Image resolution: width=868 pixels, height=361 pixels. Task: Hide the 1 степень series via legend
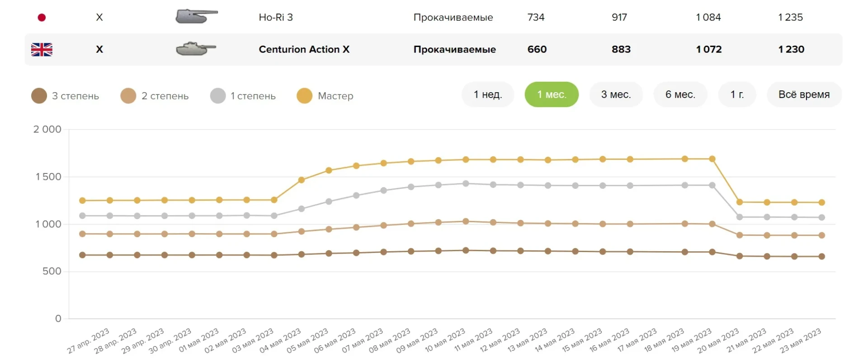point(218,96)
